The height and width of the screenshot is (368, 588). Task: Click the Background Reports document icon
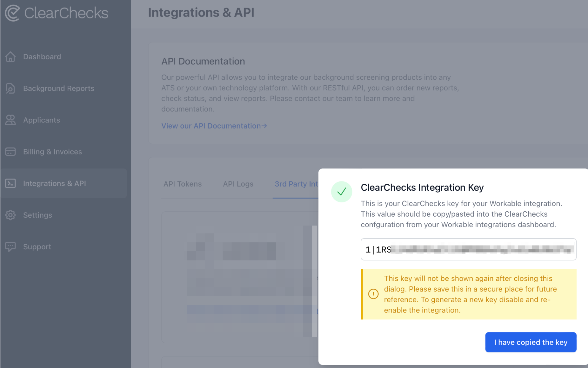pos(10,89)
